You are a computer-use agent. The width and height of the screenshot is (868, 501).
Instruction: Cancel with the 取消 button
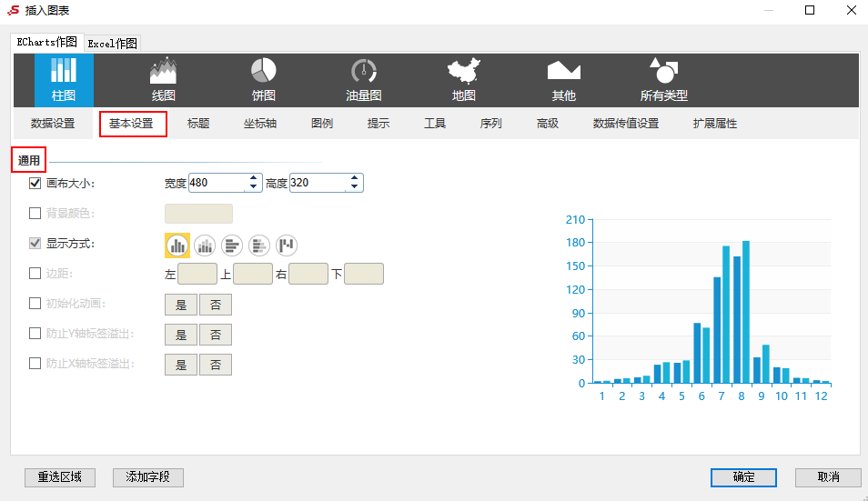click(x=828, y=477)
